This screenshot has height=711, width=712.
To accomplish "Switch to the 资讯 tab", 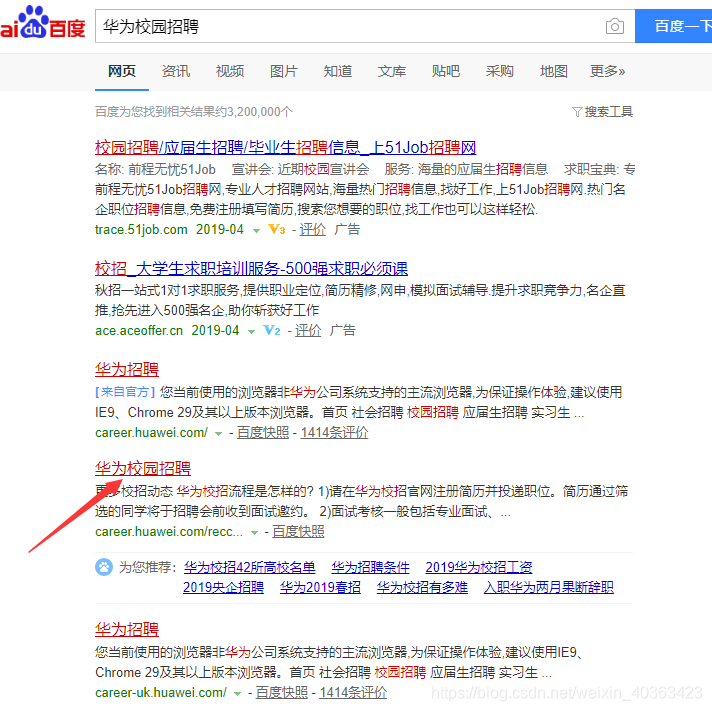I will 176,71.
